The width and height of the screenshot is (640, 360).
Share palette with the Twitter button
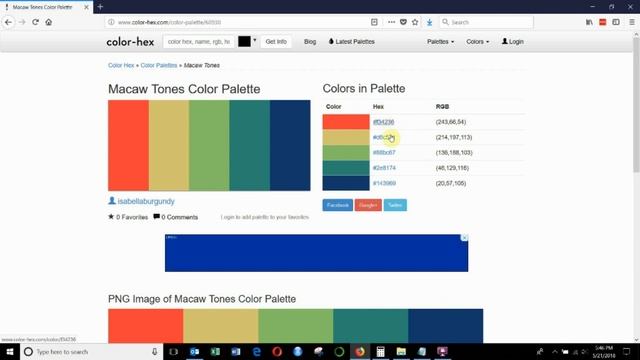coord(395,205)
